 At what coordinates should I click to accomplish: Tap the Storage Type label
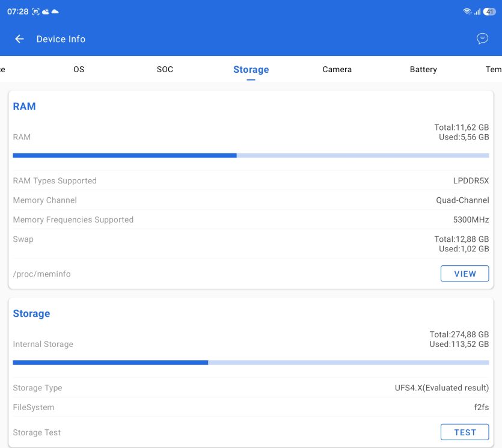[x=37, y=388]
